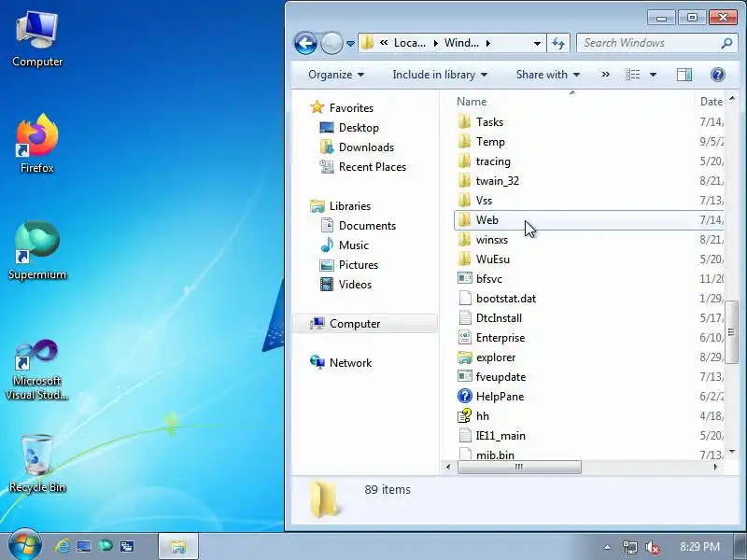Select the IE11_main file
747x560 pixels.
point(500,435)
